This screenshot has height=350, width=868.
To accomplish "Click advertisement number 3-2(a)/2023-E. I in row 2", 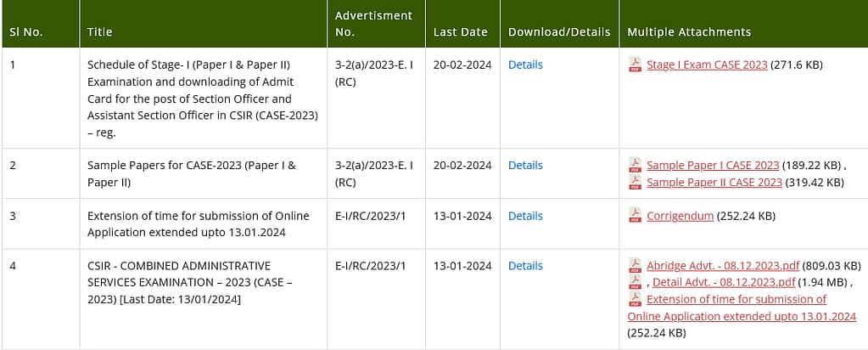I will pos(373,166).
